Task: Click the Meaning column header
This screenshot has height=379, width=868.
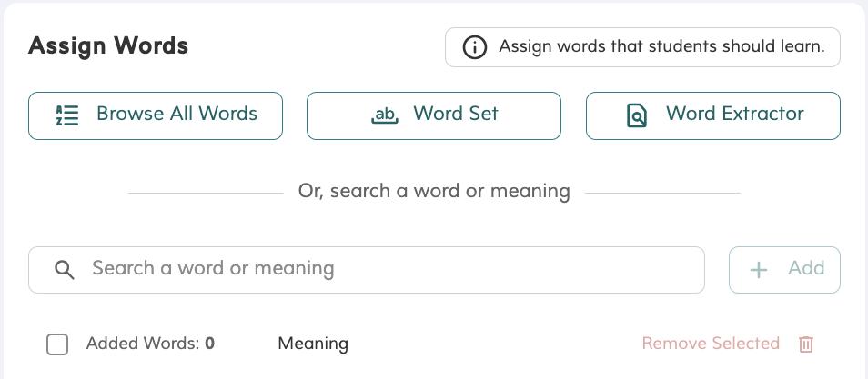Action: tap(313, 344)
